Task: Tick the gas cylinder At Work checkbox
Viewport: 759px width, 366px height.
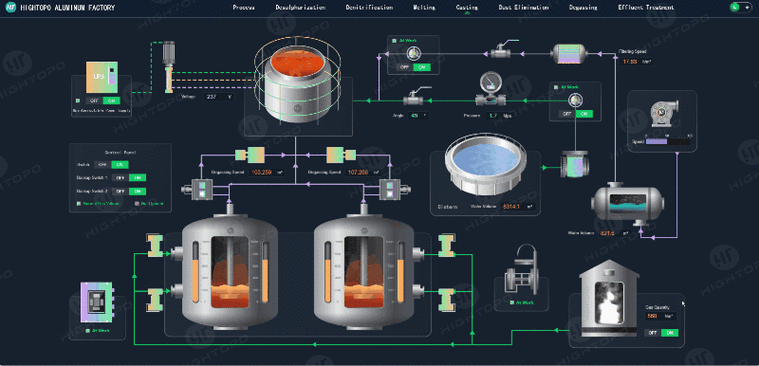Action: (x=512, y=303)
